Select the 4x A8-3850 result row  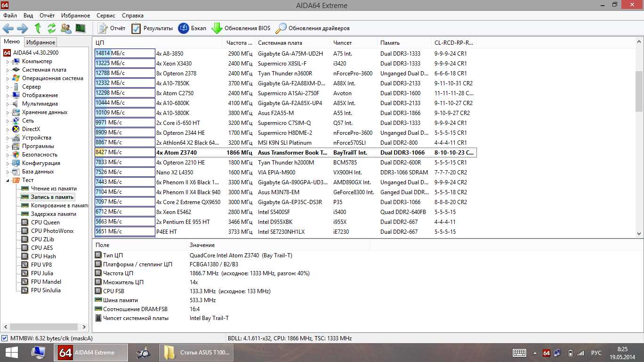[285, 53]
